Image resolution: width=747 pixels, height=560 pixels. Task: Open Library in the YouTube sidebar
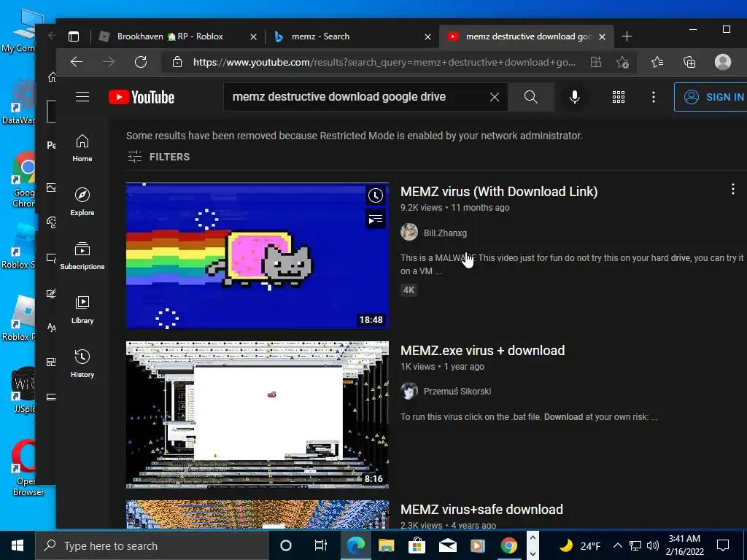82,309
